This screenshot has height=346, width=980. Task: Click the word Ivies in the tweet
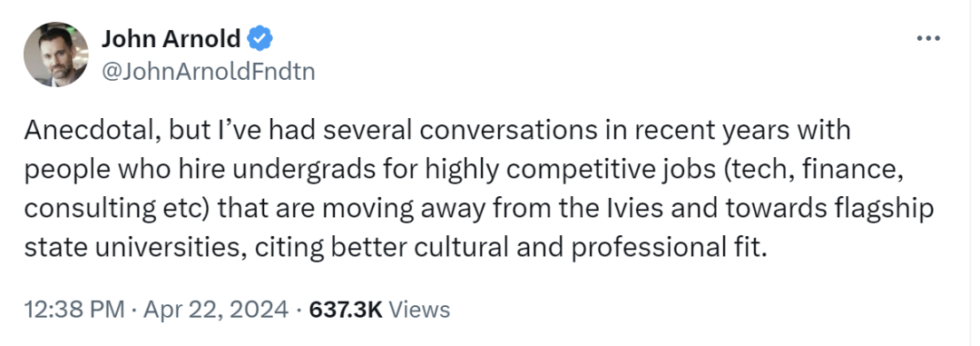point(669,208)
